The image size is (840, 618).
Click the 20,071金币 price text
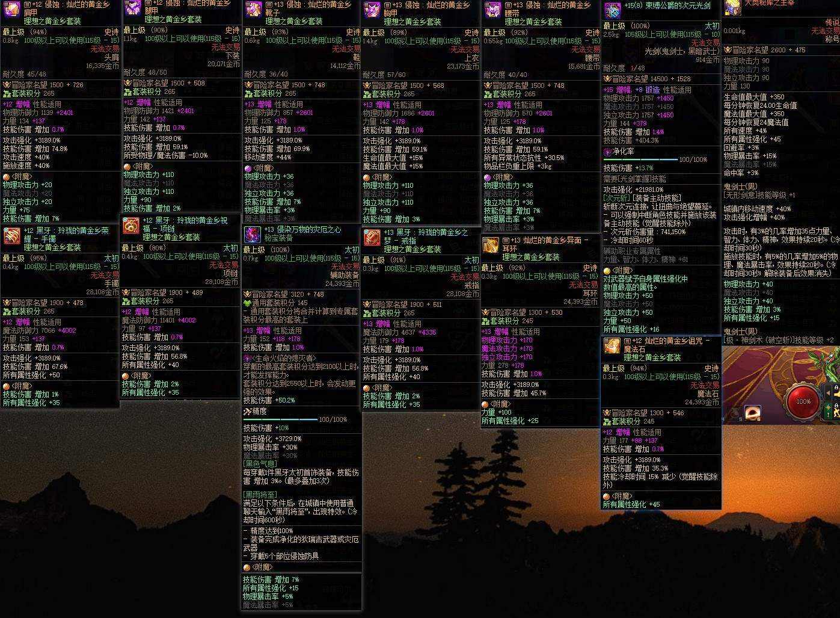224,64
